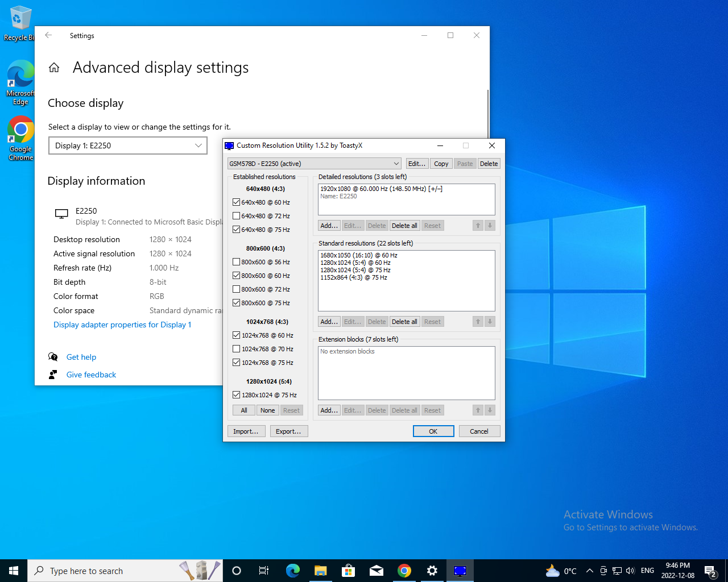Image resolution: width=728 pixels, height=582 pixels.
Task: Toggle the 800x600 @ 56 Hz checkbox
Action: (x=237, y=262)
